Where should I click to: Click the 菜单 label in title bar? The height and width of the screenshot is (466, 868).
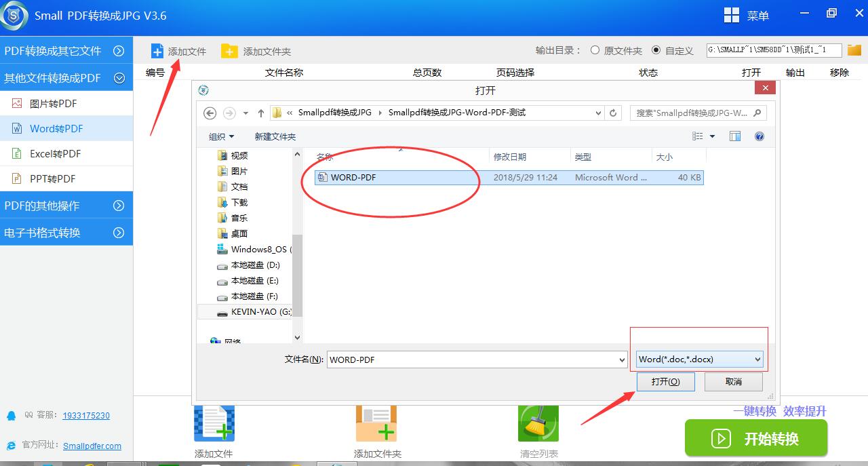tap(758, 16)
